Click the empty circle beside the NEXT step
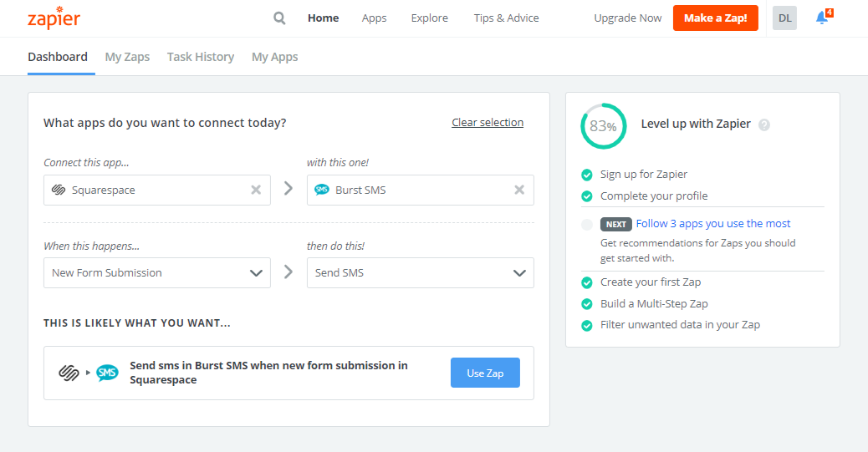Screen dimensions: 868x452 coord(587,224)
